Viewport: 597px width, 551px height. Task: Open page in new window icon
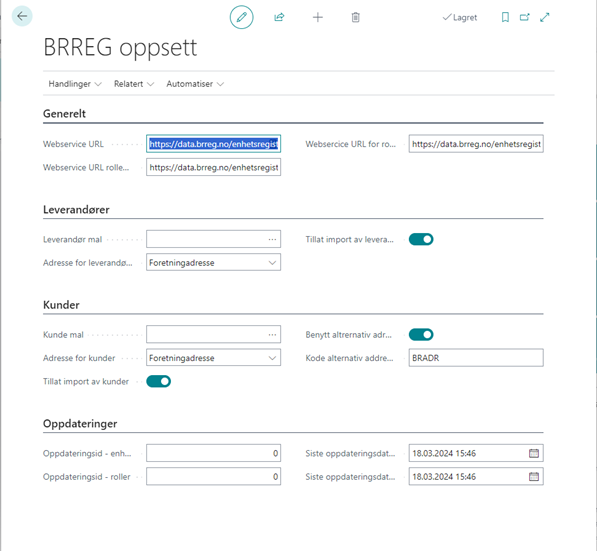525,17
